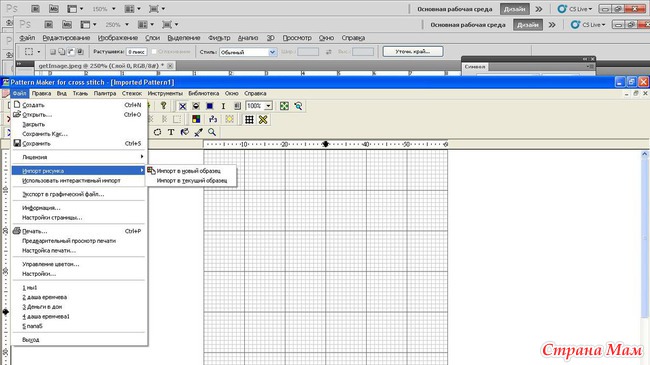650x365 pixels.
Task: Open the Стежок menu in Pattern Maker
Action: [132, 93]
